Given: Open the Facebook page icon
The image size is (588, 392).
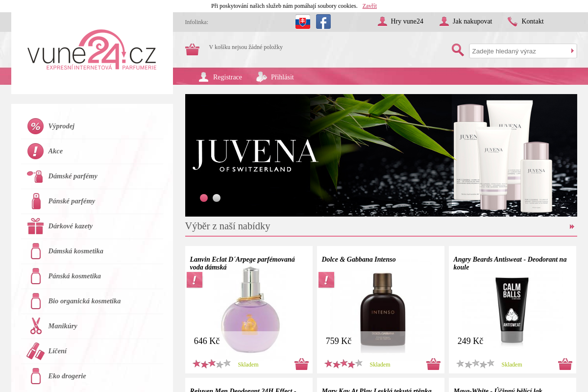Looking at the screenshot, I should click(323, 22).
